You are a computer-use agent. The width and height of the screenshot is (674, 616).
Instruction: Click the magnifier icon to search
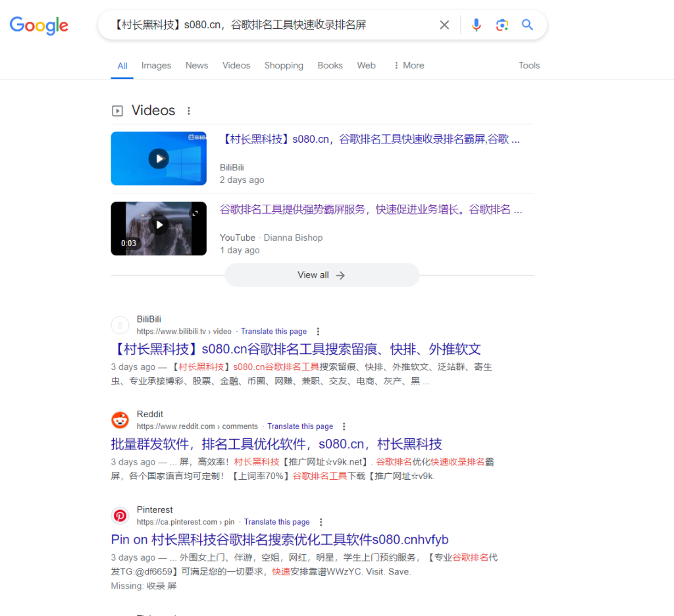pos(527,24)
